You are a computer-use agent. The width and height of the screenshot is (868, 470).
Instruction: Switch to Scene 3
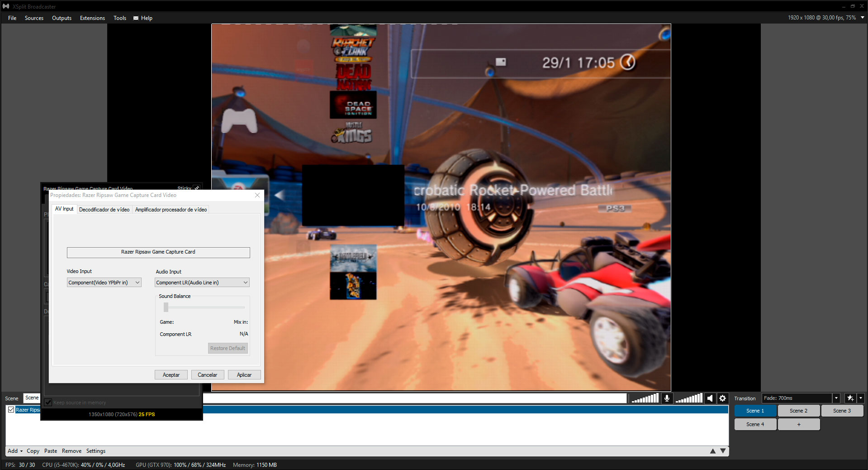click(842, 411)
